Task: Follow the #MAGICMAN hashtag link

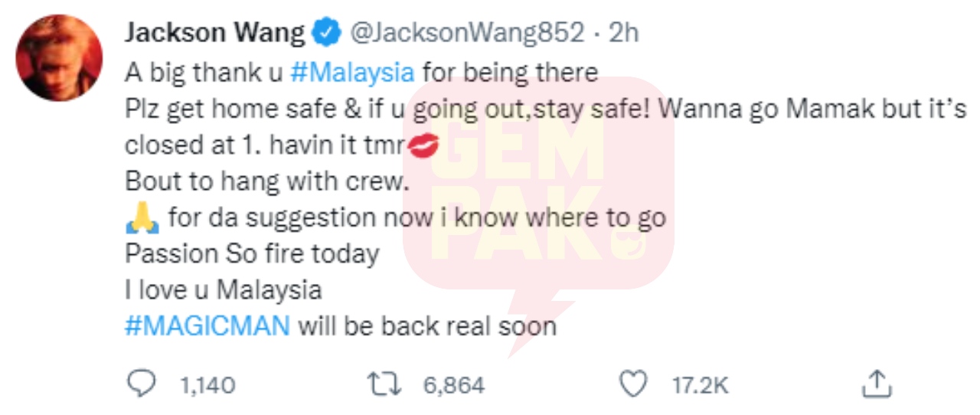Action: pyautogui.click(x=207, y=327)
